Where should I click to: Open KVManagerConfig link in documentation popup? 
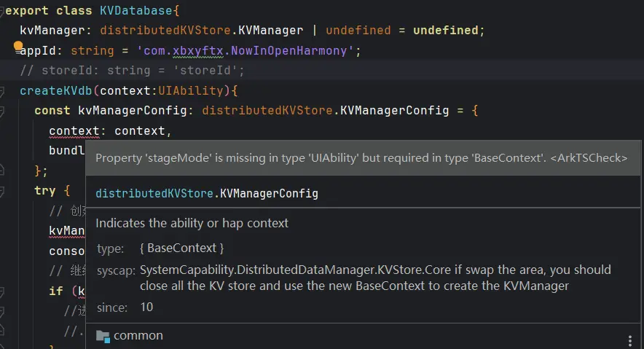pyautogui.click(x=268, y=194)
